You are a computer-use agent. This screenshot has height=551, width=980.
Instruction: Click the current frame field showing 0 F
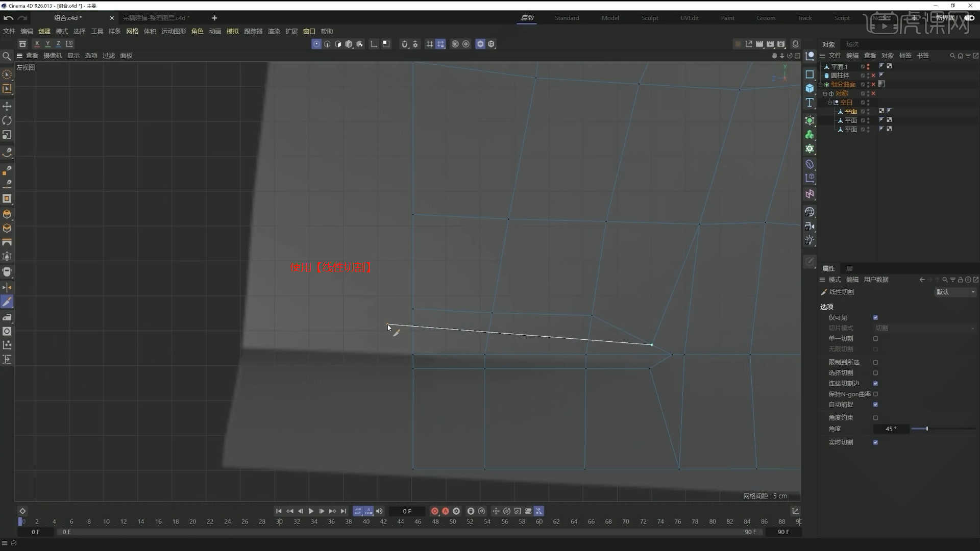tap(407, 511)
